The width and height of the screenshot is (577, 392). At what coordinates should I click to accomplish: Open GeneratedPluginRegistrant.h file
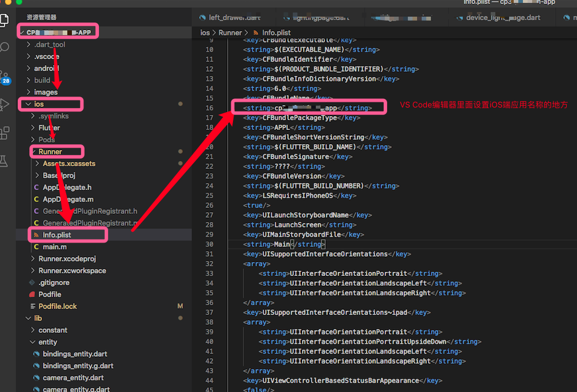click(90, 211)
